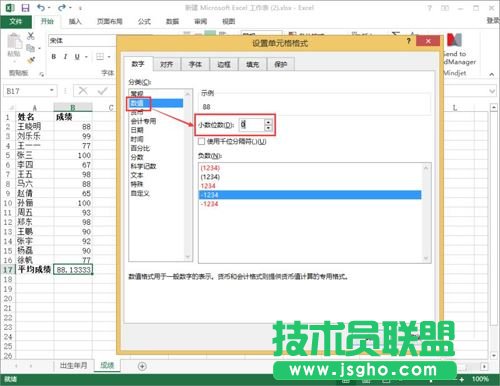
Task: Select the 科学记数 Scientific category
Action: point(143,166)
